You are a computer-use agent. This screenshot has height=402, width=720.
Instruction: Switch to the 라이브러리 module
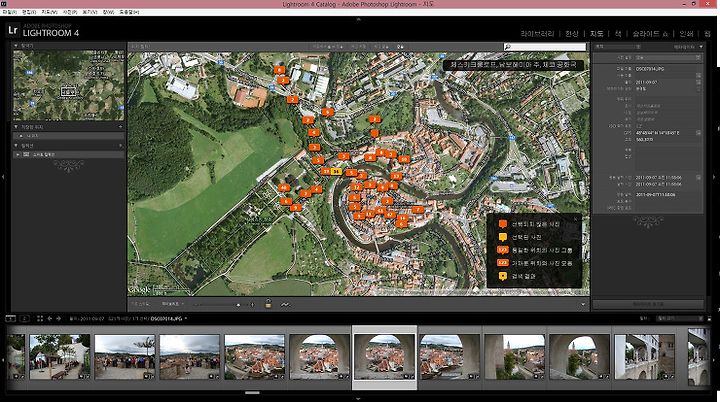[x=537, y=34]
